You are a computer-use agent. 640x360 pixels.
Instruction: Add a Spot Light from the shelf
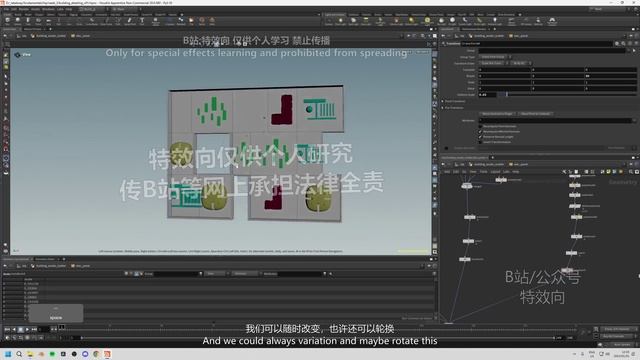click(353, 21)
